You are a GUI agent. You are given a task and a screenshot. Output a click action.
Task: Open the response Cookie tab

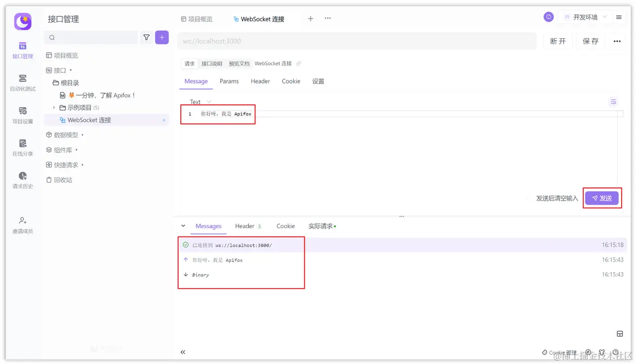[x=286, y=226]
